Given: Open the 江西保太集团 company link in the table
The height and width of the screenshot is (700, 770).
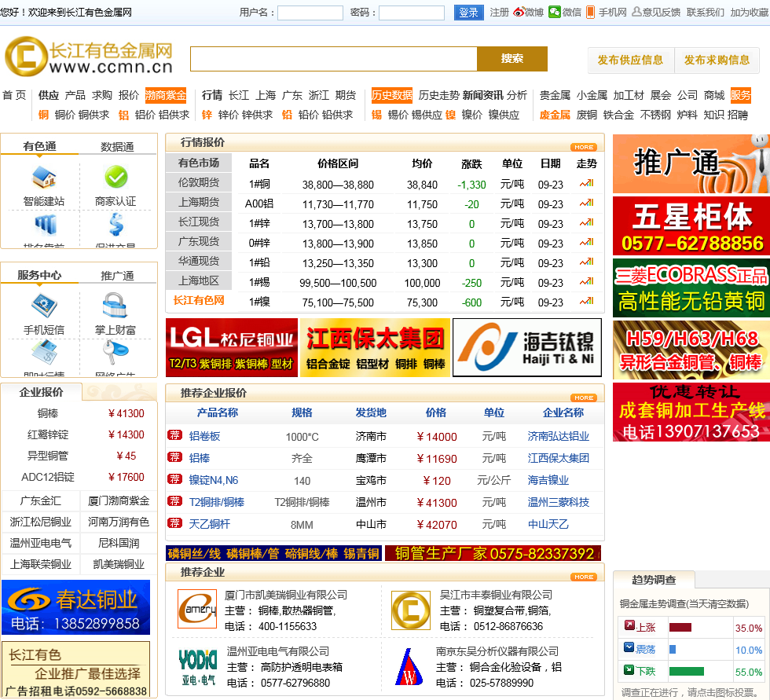Looking at the screenshot, I should pos(558,458).
